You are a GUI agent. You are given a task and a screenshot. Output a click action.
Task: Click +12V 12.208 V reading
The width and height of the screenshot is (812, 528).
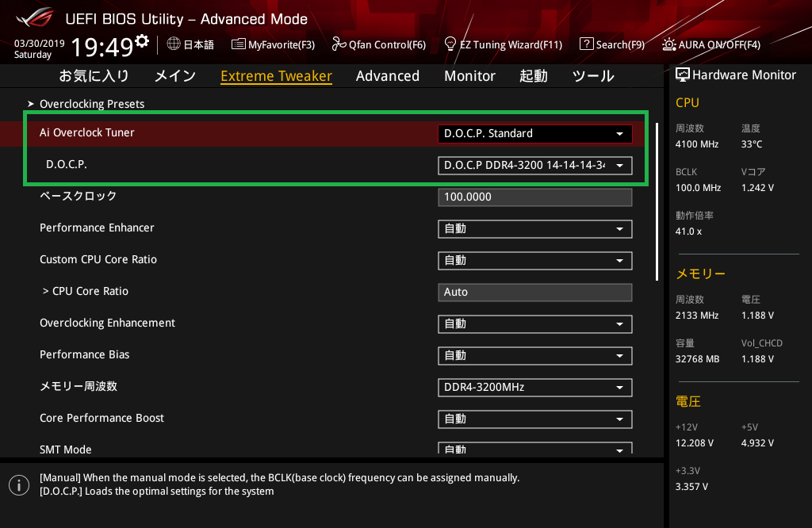coord(694,443)
